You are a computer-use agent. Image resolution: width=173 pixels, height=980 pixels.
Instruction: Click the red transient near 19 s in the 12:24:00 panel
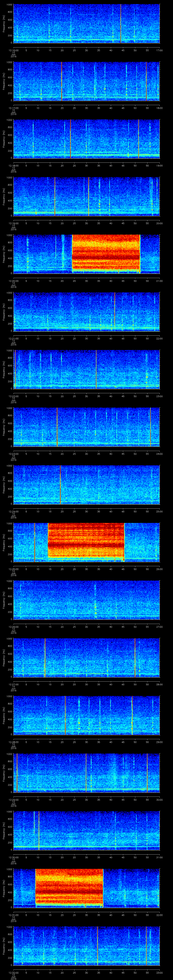tap(60, 484)
